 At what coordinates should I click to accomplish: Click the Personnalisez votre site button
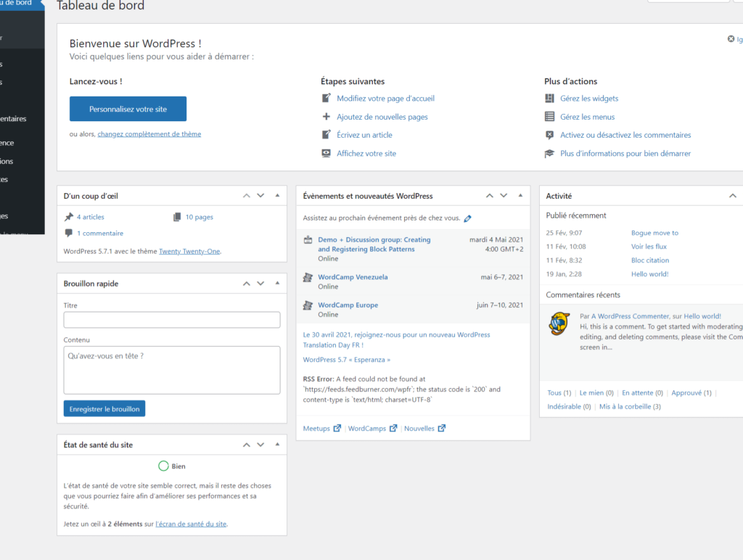(128, 109)
